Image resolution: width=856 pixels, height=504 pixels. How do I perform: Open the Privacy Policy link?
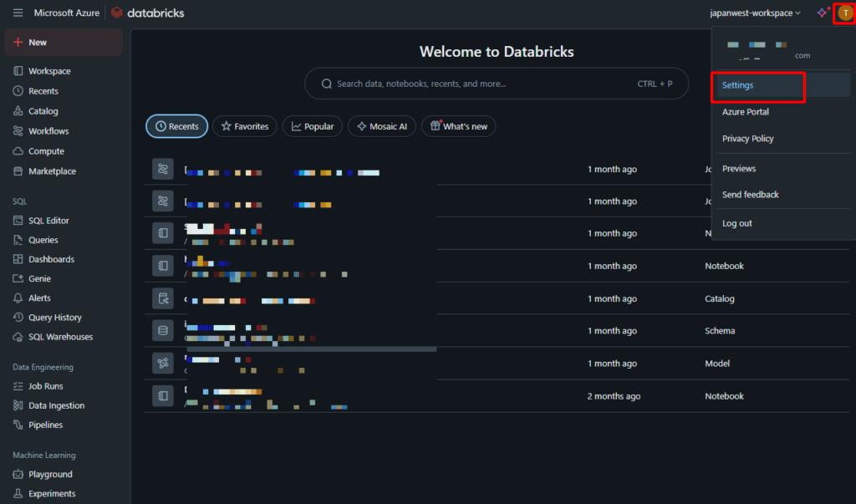[x=747, y=139]
